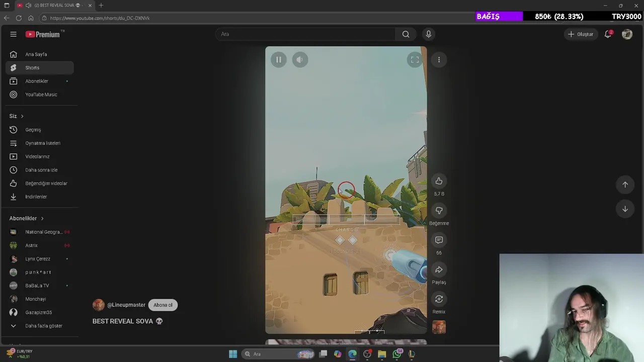The height and width of the screenshot is (362, 644).
Task: Open Microsoft Edge on the taskbar
Action: click(x=352, y=354)
